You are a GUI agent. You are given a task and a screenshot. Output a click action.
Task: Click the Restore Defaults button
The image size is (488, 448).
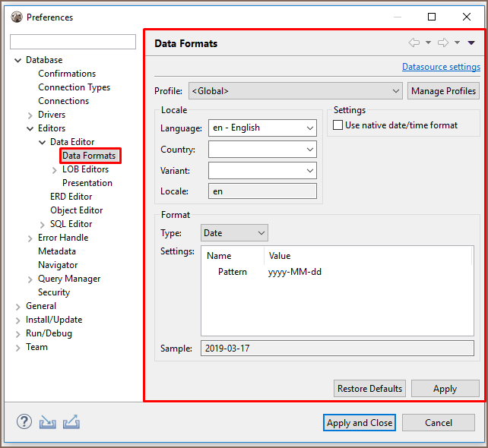(x=369, y=388)
